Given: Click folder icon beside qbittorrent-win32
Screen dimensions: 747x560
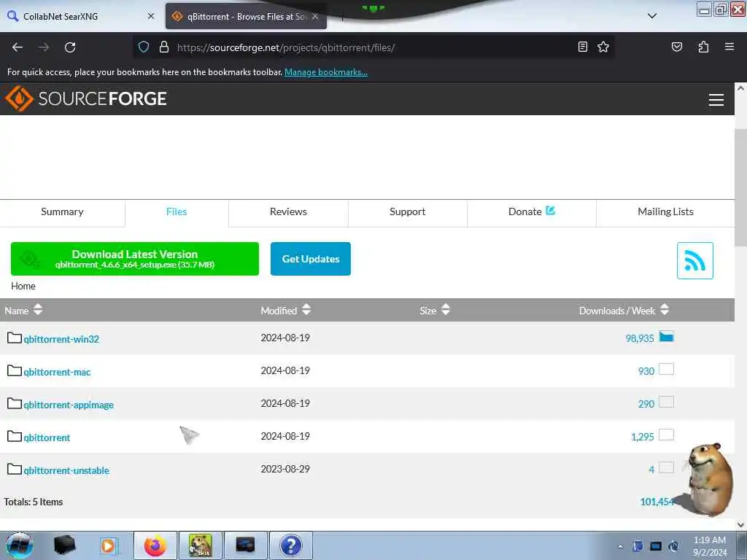Looking at the screenshot, I should pos(15,338).
